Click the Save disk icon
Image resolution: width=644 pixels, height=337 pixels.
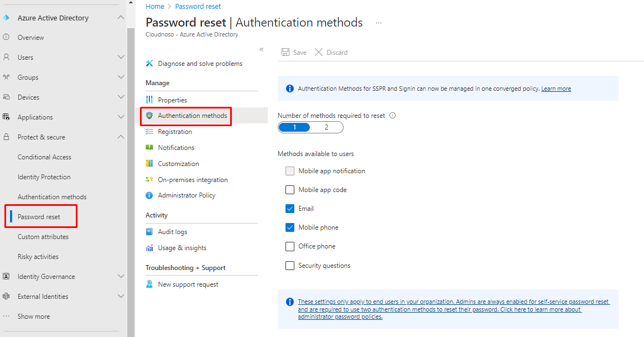285,53
